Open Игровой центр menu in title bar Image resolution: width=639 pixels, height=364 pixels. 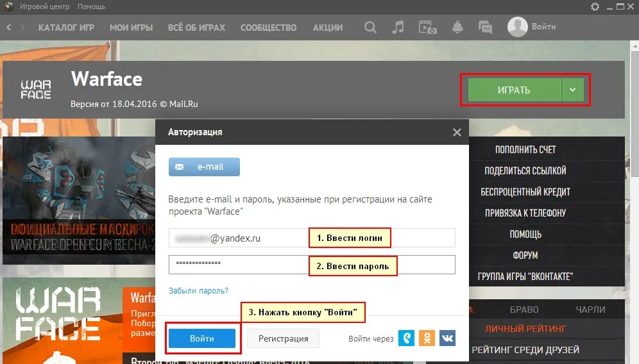tap(44, 6)
